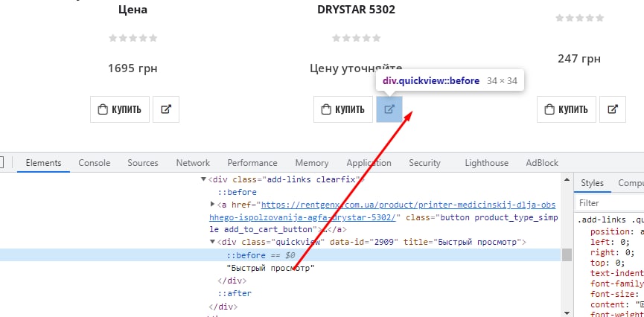Rate the 247 грн product with stars
The width and height of the screenshot is (644, 317).
[580, 18]
